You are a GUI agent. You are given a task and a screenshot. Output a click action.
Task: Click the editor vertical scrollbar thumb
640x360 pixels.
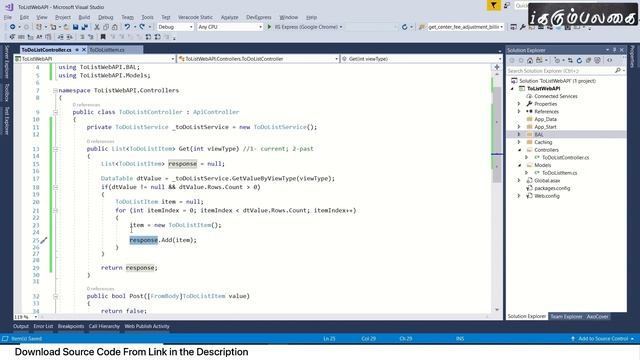pos(497,135)
